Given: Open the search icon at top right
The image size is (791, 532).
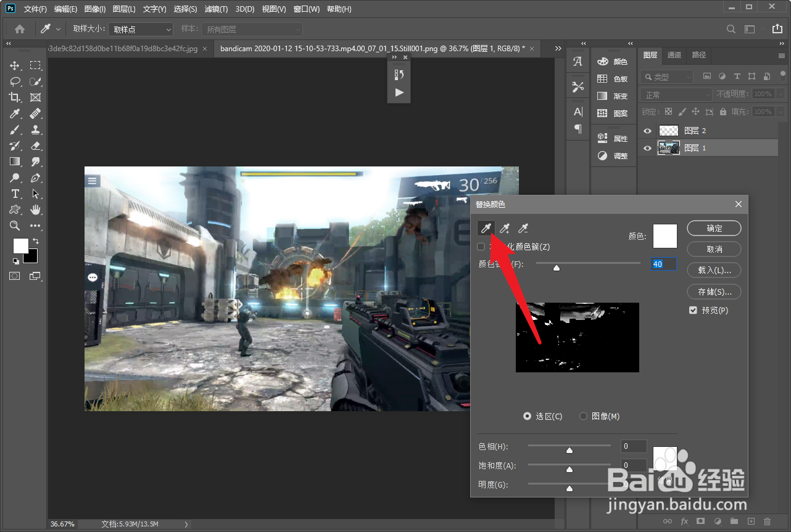Looking at the screenshot, I should pos(731,29).
